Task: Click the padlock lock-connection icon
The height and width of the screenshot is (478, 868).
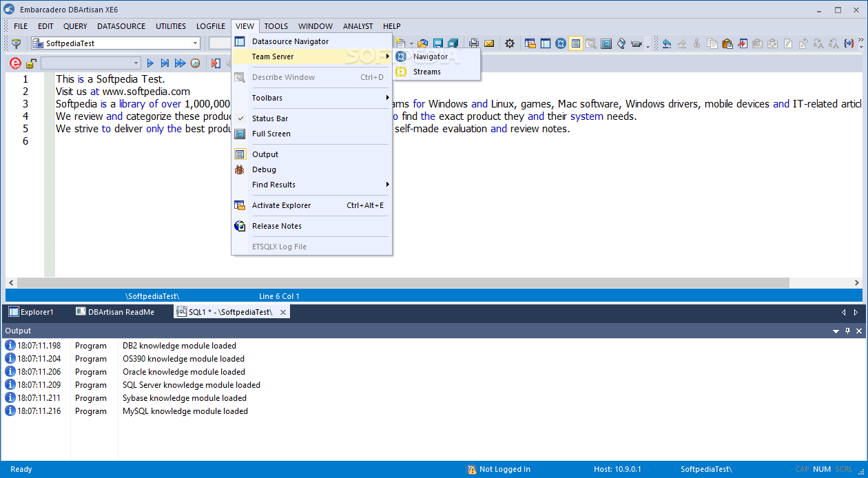Action: 31,63
